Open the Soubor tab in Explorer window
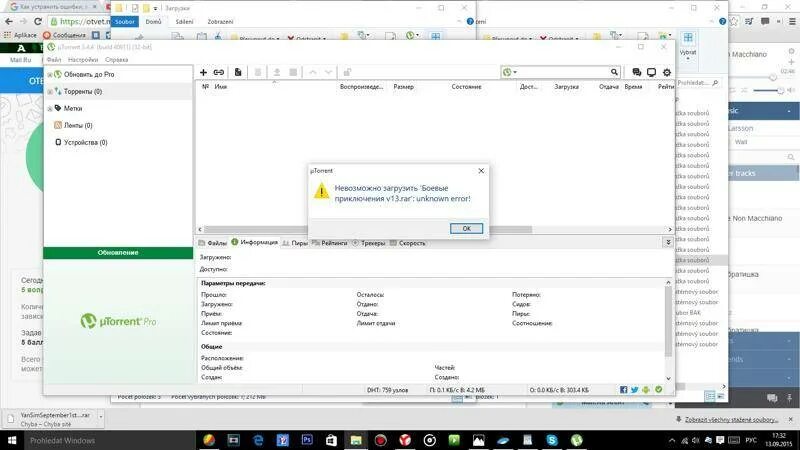Screen dimensions: 800x450 124,22
